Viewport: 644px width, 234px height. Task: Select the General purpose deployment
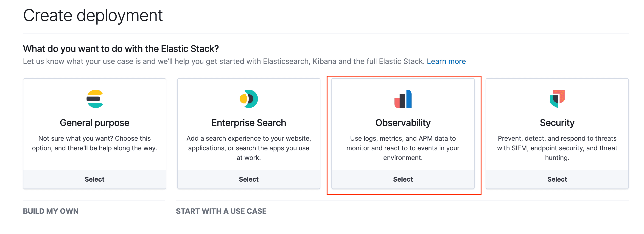coord(95,179)
